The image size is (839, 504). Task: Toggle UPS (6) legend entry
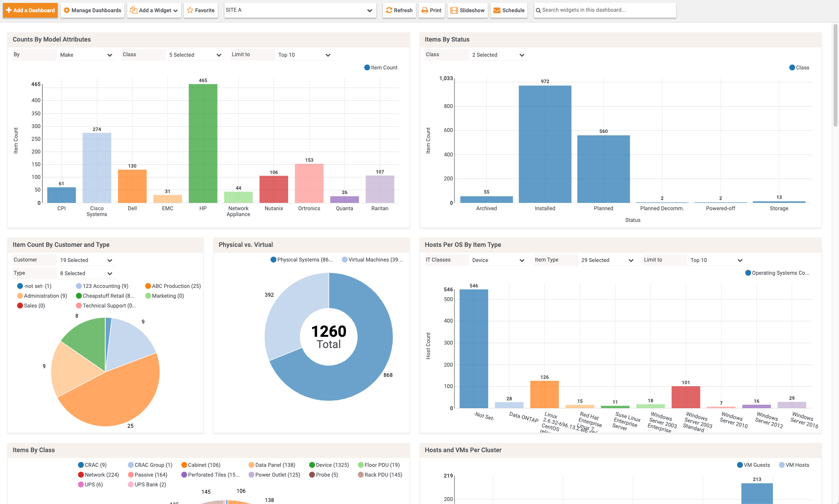[x=91, y=485]
